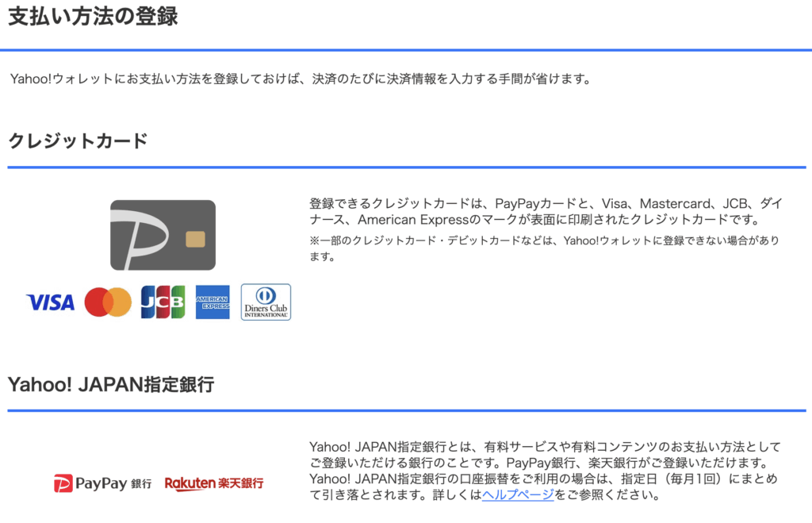
Task: Click the paragraph listing registrable credit cards
Action: pyautogui.click(x=545, y=211)
